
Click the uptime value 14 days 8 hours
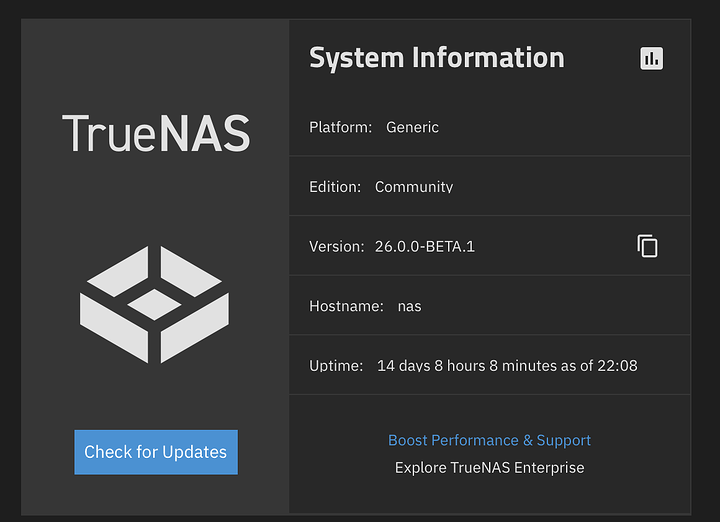pyautogui.click(x=507, y=366)
